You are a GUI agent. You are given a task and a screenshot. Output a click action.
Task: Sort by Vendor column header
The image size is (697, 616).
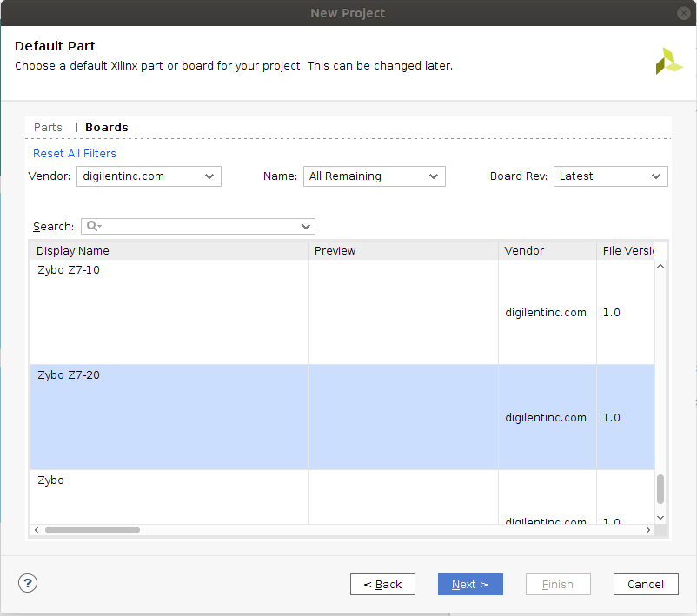click(x=548, y=251)
